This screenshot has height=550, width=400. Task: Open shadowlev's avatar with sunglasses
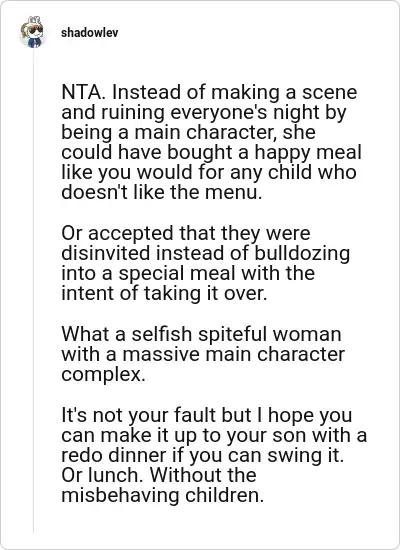[x=32, y=32]
